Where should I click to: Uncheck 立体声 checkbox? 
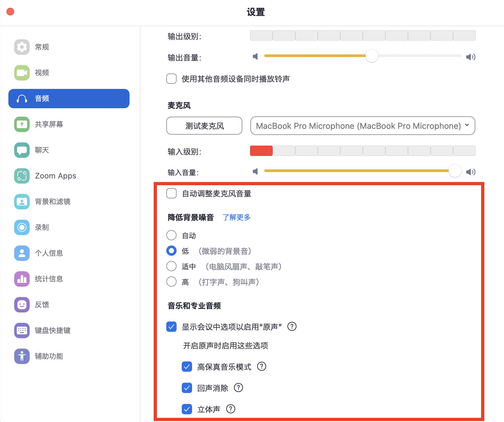(187, 409)
